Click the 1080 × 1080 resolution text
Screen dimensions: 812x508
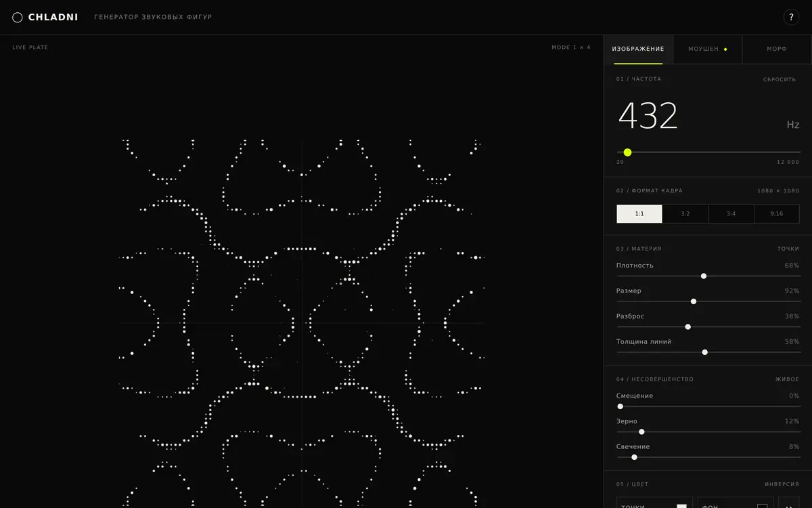[x=778, y=191]
